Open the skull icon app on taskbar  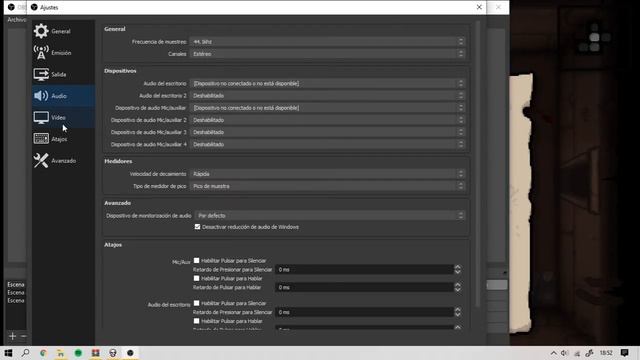(x=113, y=353)
